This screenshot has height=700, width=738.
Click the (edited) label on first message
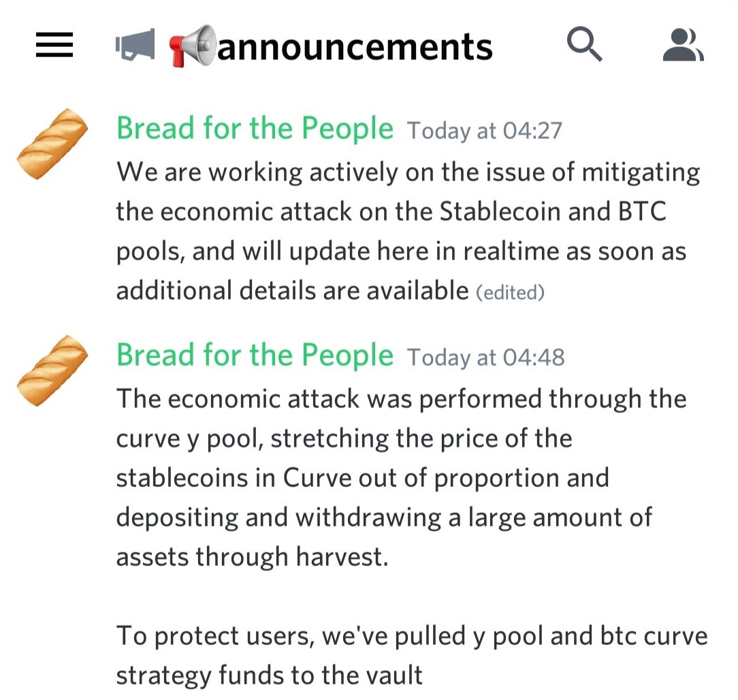510,292
